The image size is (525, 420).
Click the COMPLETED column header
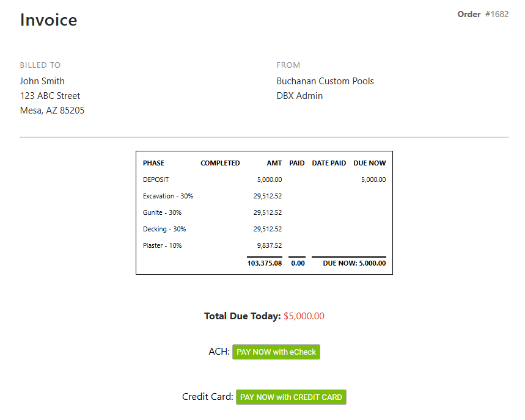click(x=220, y=163)
